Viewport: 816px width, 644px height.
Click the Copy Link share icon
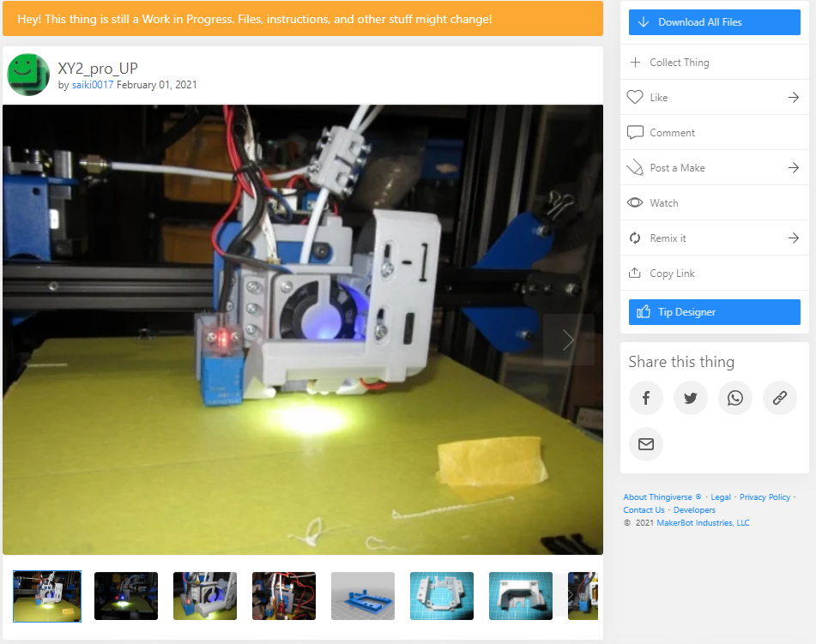(635, 273)
